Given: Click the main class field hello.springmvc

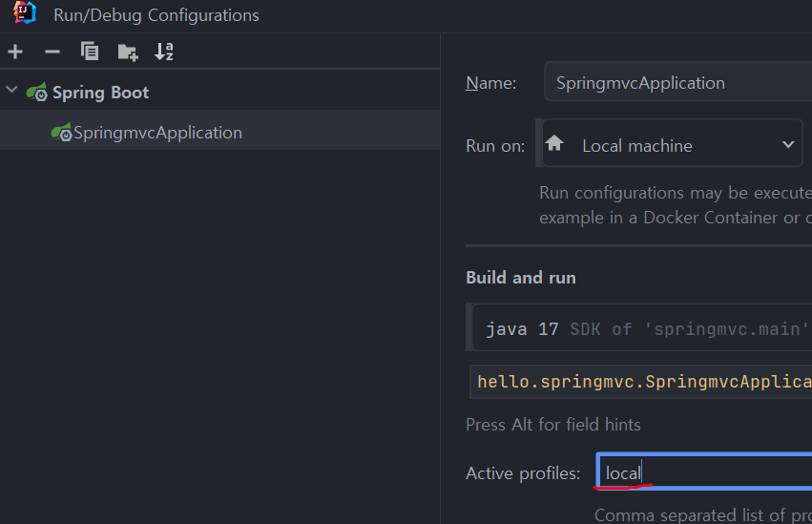Looking at the screenshot, I should pyautogui.click(x=640, y=382).
